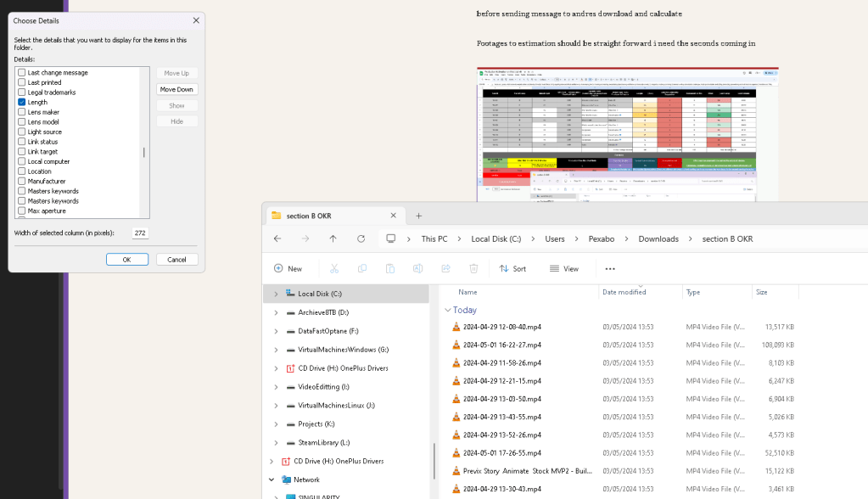The width and height of the screenshot is (868, 499).
Task: Click Downloads in the address breadcrumb
Action: pos(658,238)
